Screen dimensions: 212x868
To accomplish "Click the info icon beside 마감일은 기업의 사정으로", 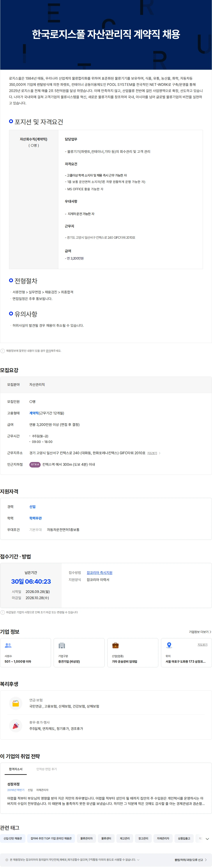I will coord(3,612).
